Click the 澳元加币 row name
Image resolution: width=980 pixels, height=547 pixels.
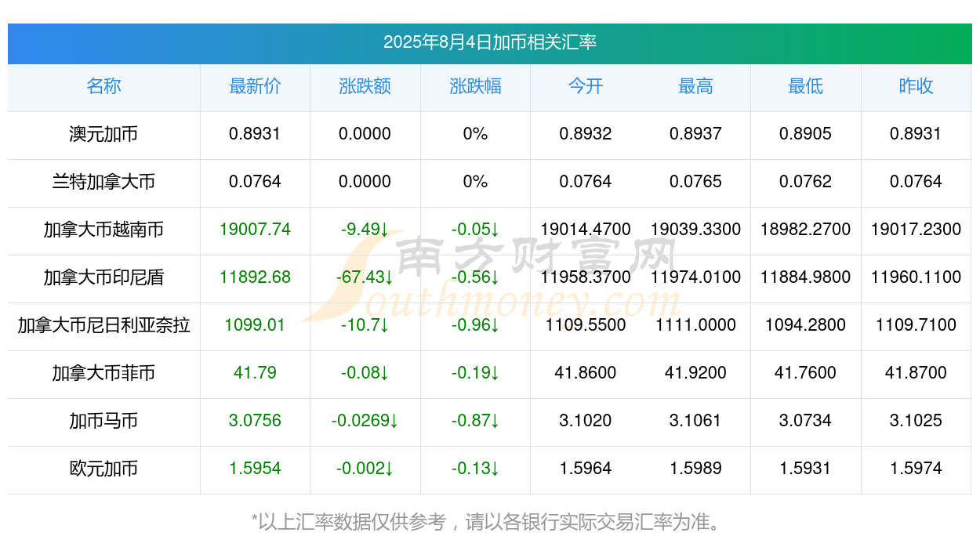[x=103, y=134]
